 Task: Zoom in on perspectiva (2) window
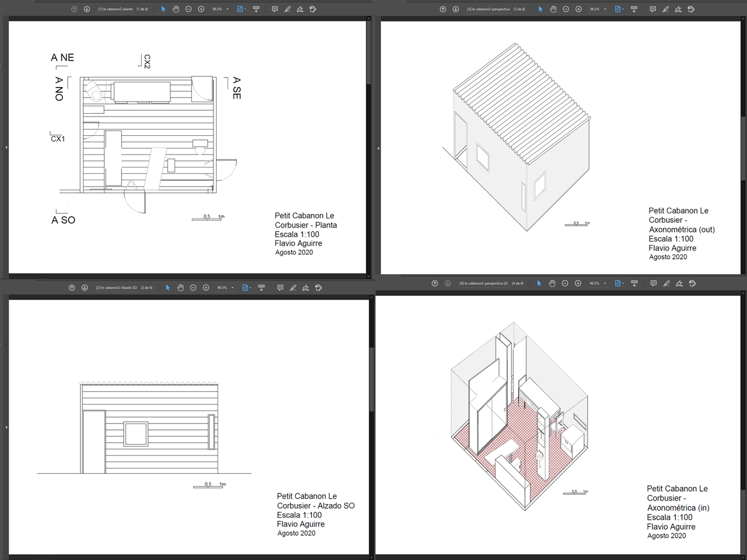pos(578,283)
